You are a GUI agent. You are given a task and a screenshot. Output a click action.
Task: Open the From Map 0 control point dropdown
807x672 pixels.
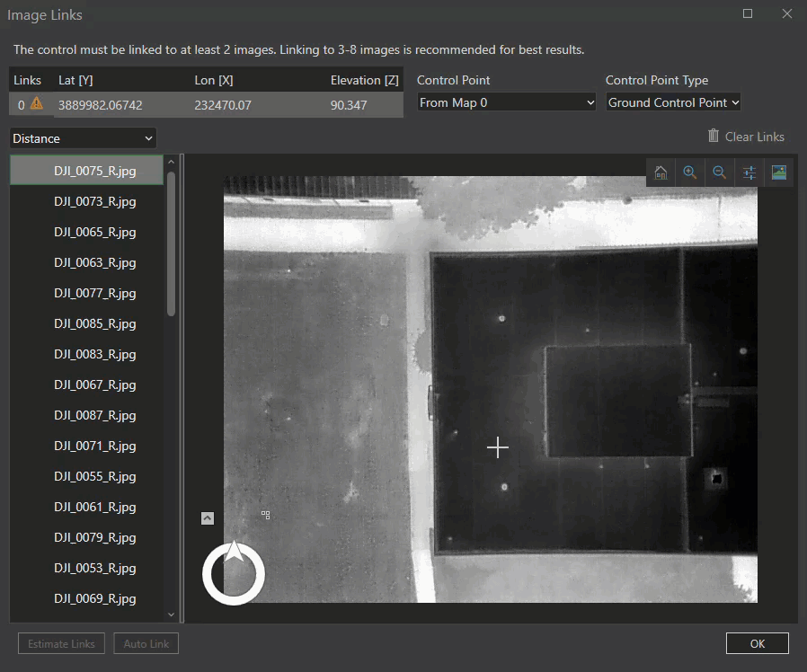[x=505, y=102]
